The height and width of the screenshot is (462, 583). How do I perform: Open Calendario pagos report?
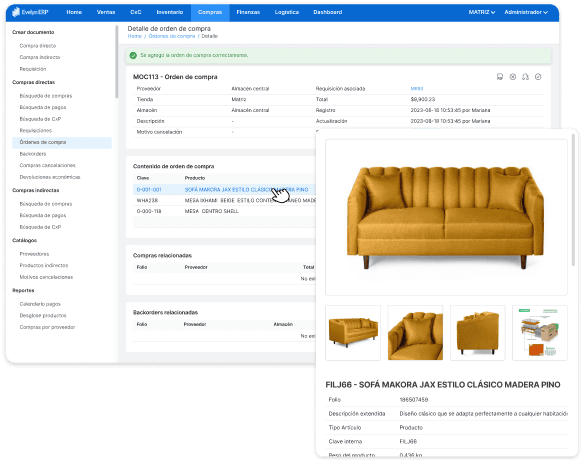(40, 304)
